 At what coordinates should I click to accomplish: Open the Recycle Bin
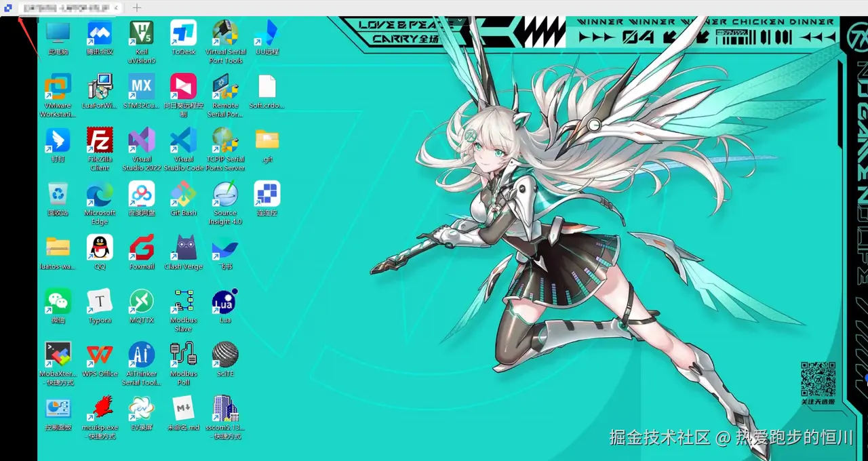pos(58,193)
